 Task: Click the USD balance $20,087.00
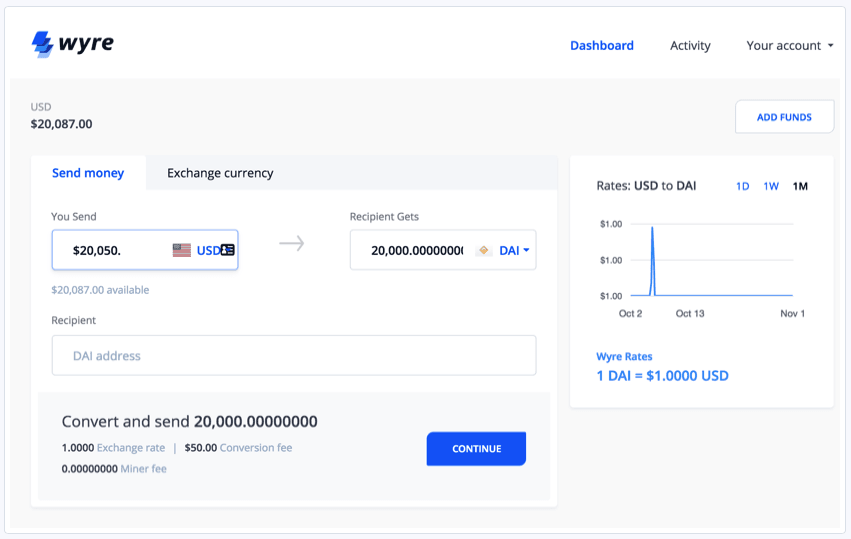[61, 124]
